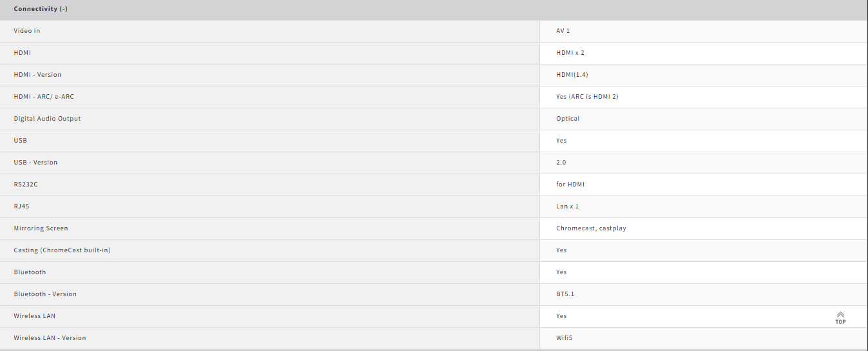Click the HDMI x 2 value cell
Screen dimensions: 868x351
coord(703,53)
